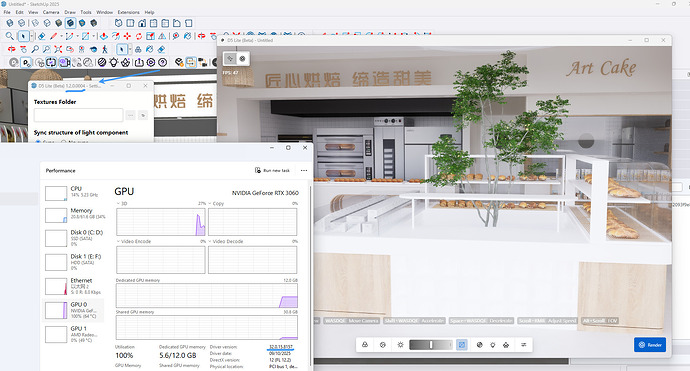Image resolution: width=690 pixels, height=371 pixels.
Task: Activate the Select arrow tool in second row
Action: 24,36
